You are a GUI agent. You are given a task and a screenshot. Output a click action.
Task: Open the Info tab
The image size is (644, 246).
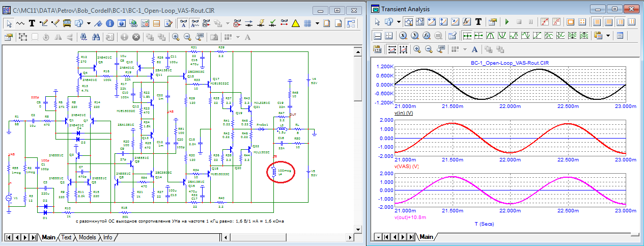point(108,237)
